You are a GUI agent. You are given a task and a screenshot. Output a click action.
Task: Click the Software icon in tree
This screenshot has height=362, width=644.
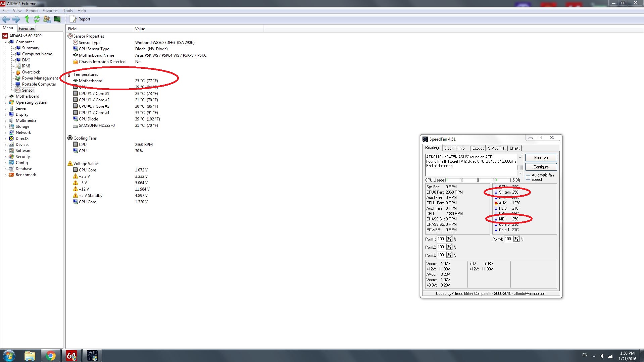11,151
